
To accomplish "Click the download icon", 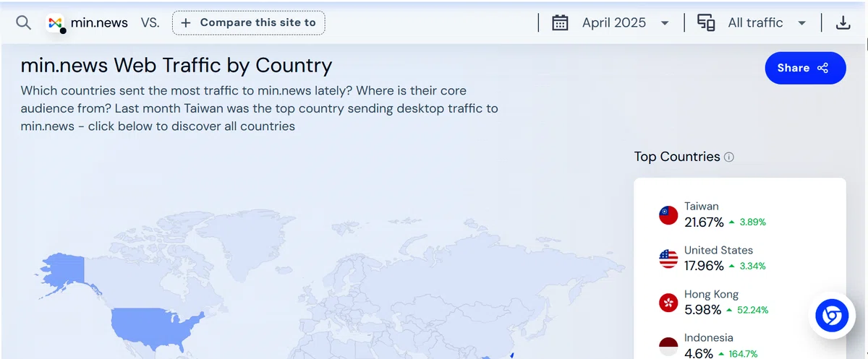I will point(843,22).
